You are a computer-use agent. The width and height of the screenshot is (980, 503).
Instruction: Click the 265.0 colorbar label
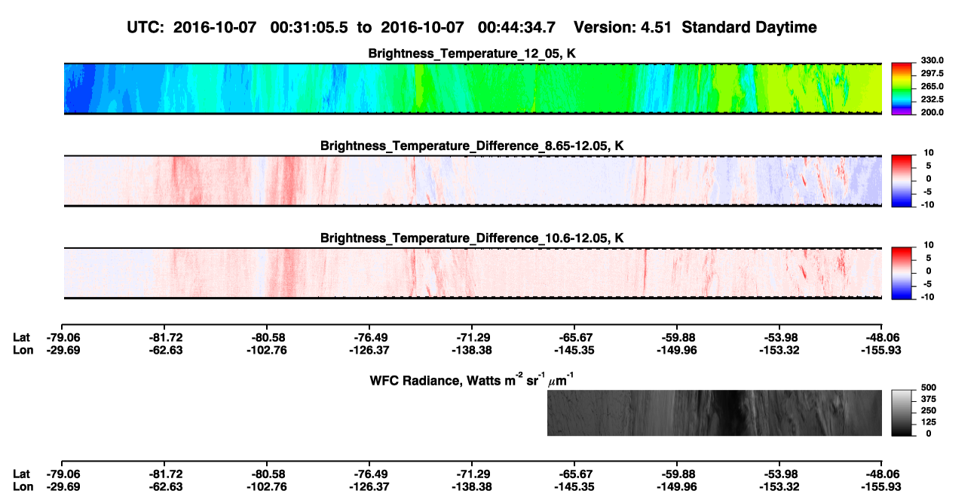(931, 86)
